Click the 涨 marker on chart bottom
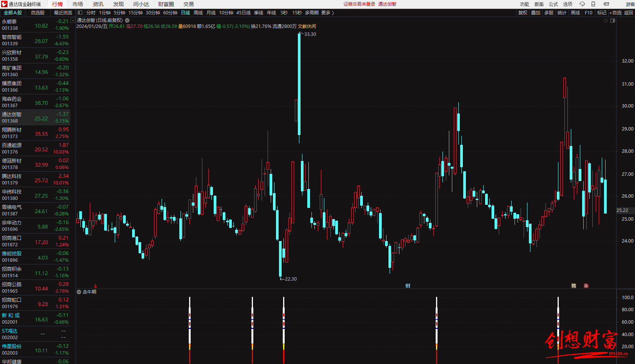Viewport: 635px width, 364px height. pos(586,286)
